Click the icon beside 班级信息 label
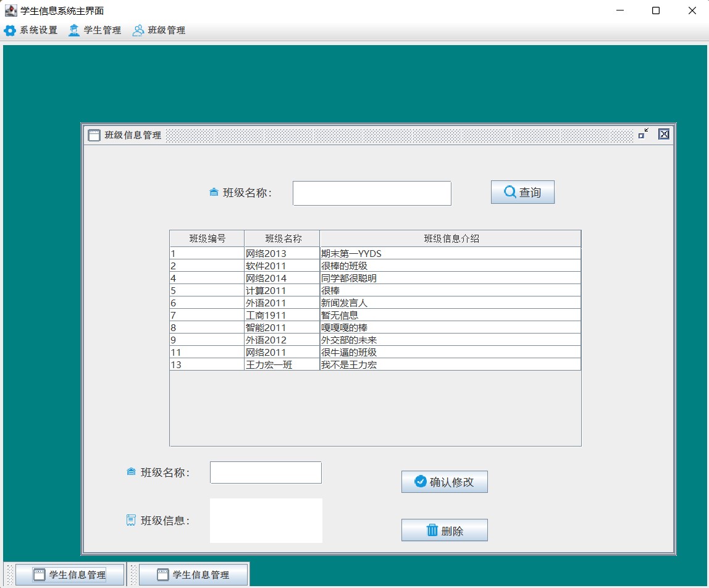 point(131,520)
